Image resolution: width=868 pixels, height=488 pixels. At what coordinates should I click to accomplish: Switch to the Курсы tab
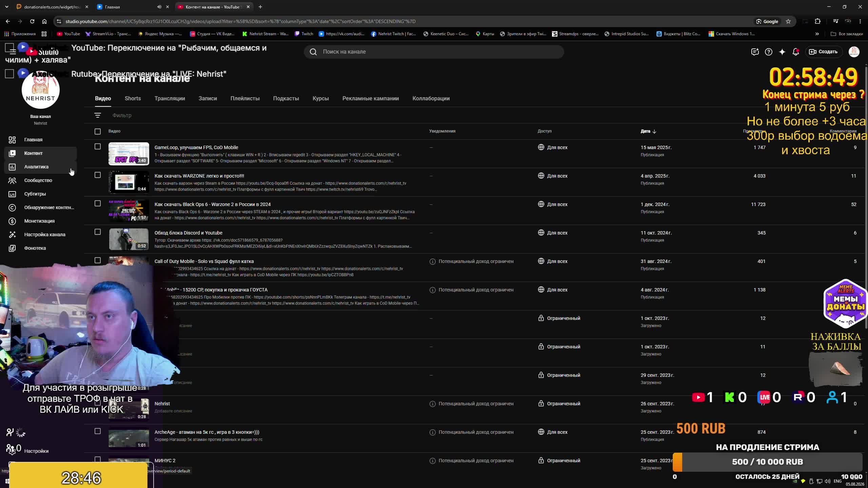pyautogui.click(x=321, y=99)
